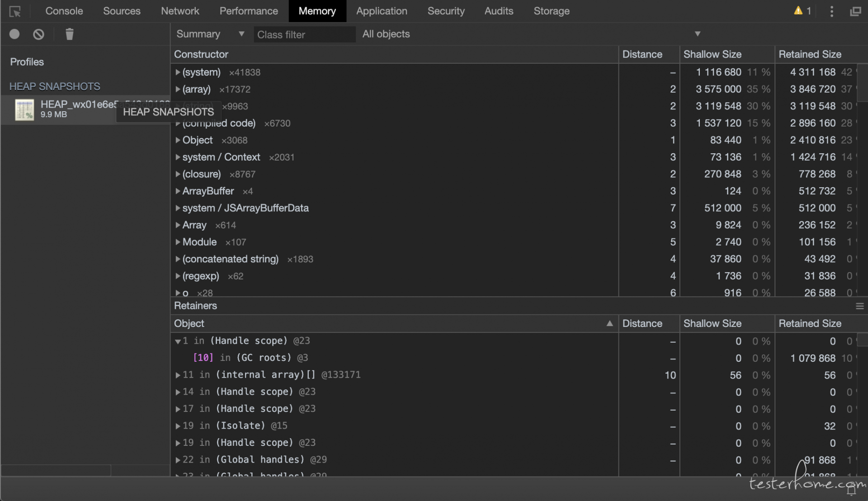Sort top table by Shallow Size header
868x501 pixels.
point(727,54)
